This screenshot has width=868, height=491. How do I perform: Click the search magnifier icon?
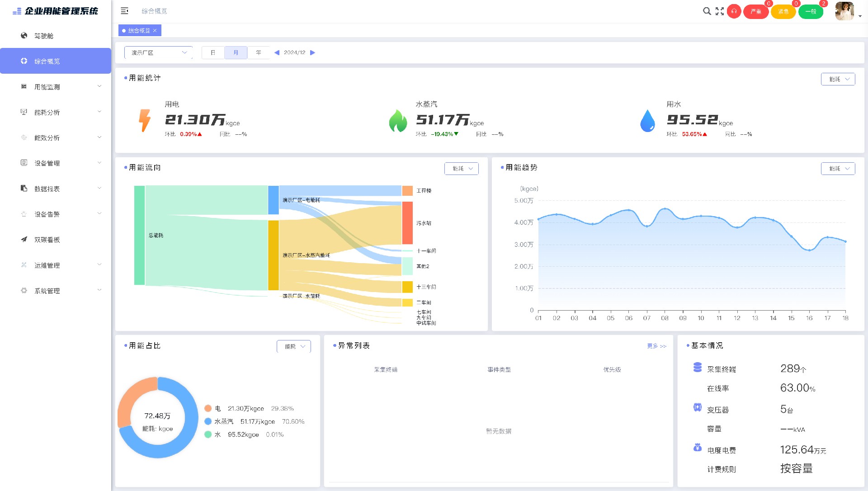[x=707, y=11]
